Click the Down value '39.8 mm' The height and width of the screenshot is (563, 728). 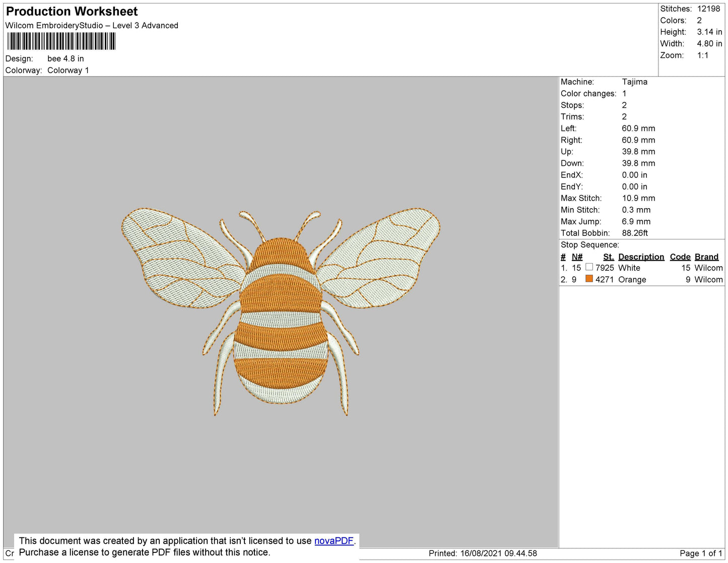[638, 163]
